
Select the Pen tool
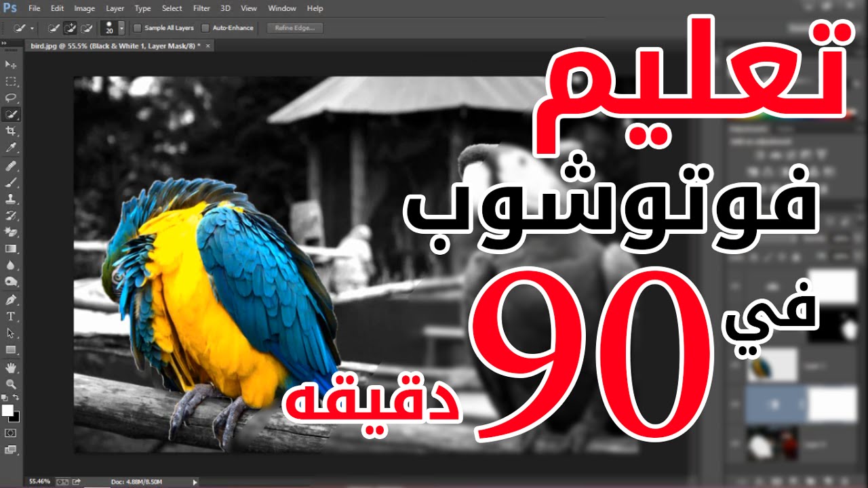pyautogui.click(x=11, y=300)
